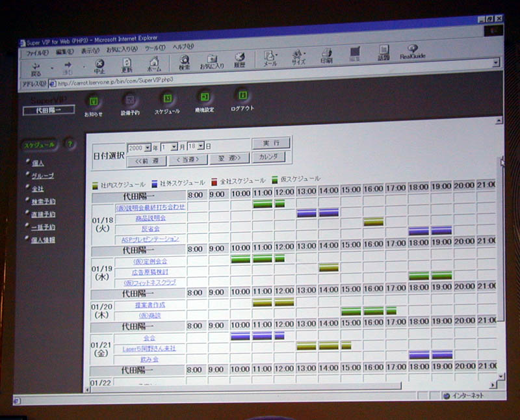This screenshot has height=420, width=520.
Task: Click the お知らせ notification icon
Action: point(93,102)
